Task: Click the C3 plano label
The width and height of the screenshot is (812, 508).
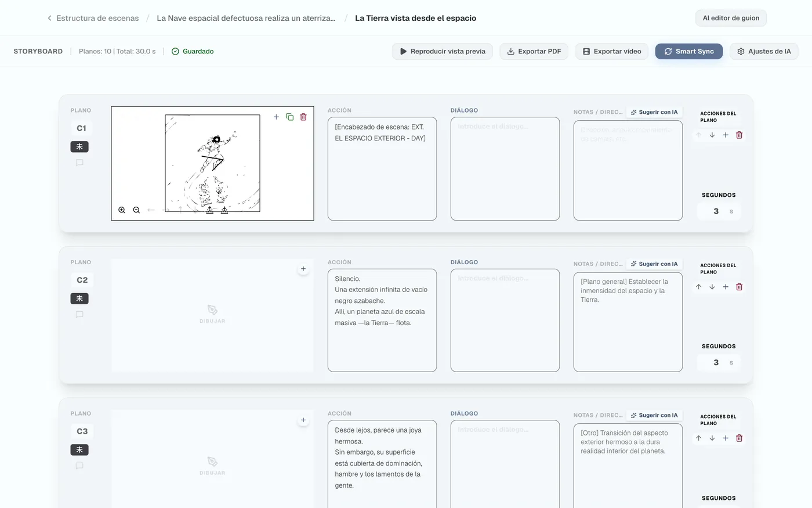Action: [x=82, y=431]
